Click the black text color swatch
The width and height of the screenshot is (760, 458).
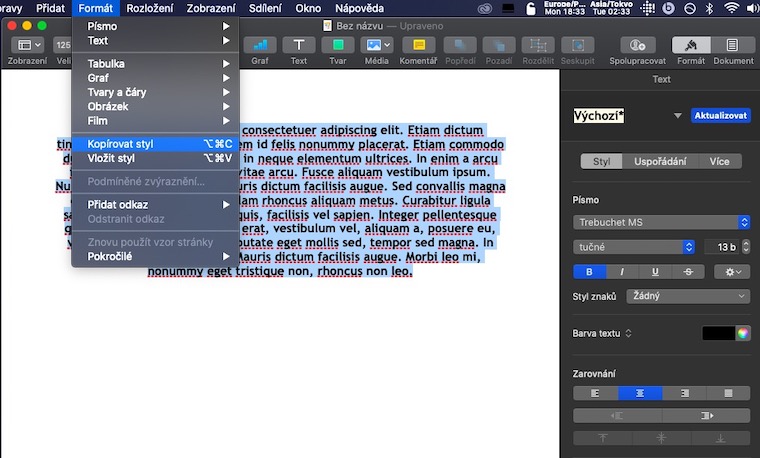(x=719, y=333)
